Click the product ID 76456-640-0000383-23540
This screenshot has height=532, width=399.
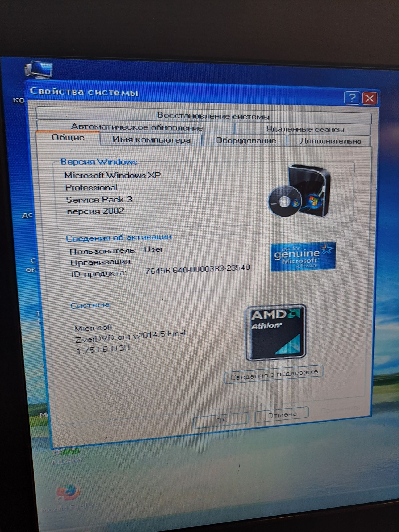tap(197, 269)
